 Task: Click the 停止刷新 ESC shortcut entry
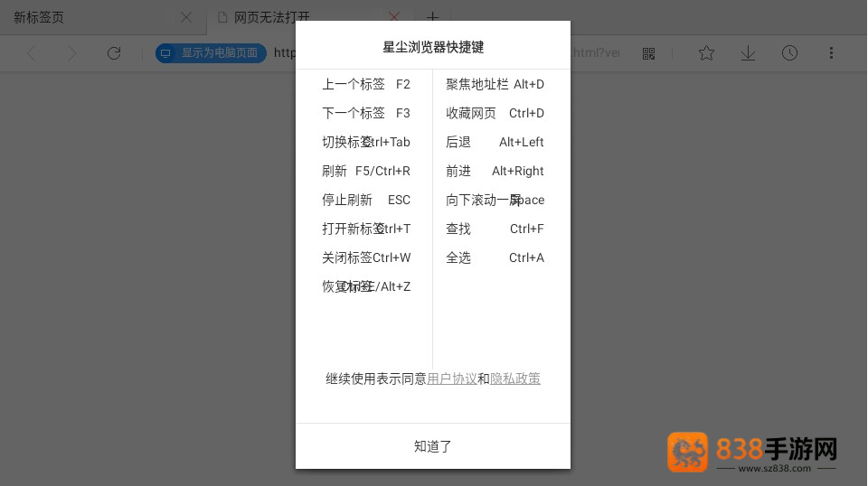pos(366,200)
